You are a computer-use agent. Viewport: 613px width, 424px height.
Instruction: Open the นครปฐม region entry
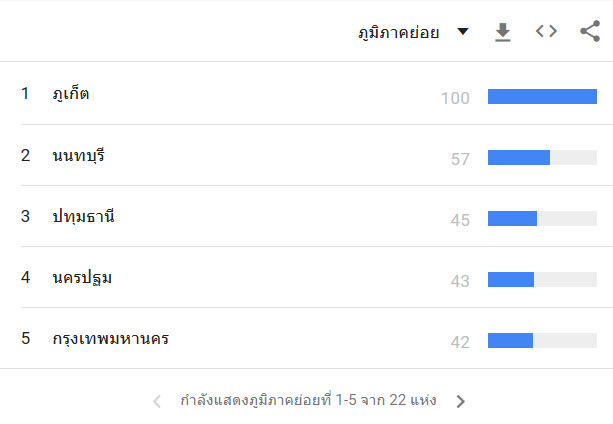[82, 278]
